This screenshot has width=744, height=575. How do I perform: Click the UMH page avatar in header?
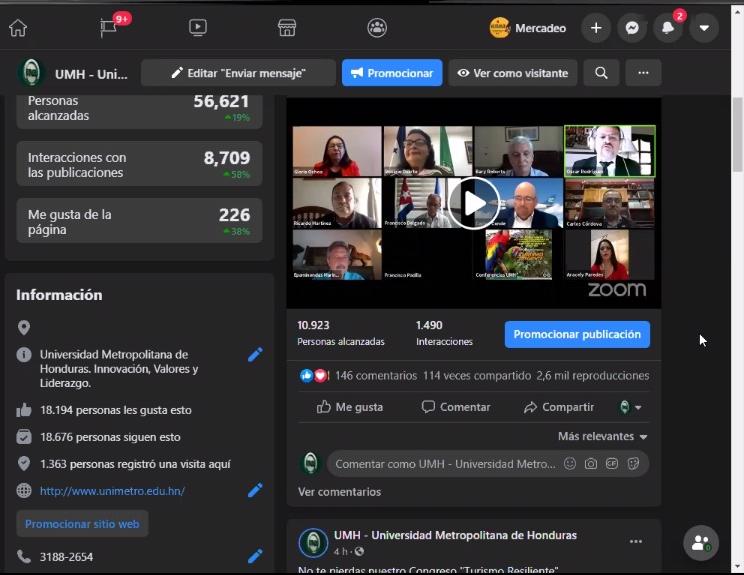(31, 73)
